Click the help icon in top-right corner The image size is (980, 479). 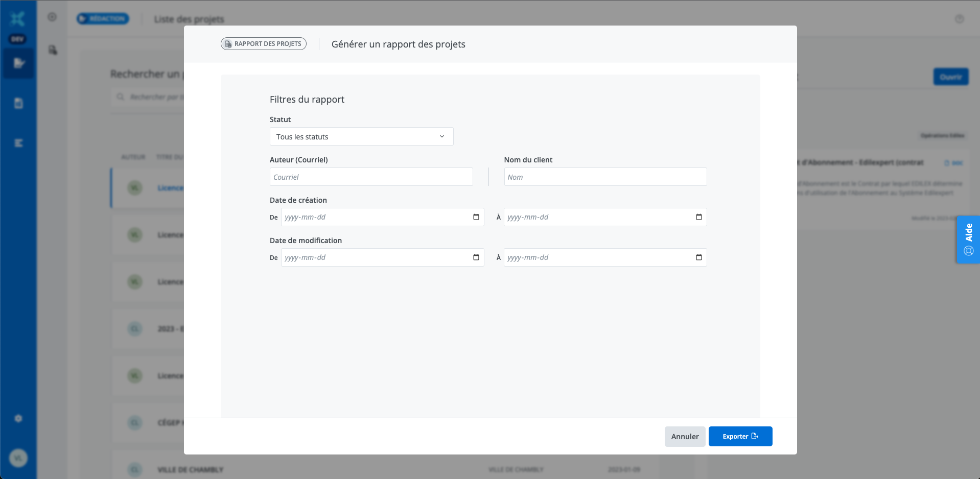tap(959, 19)
